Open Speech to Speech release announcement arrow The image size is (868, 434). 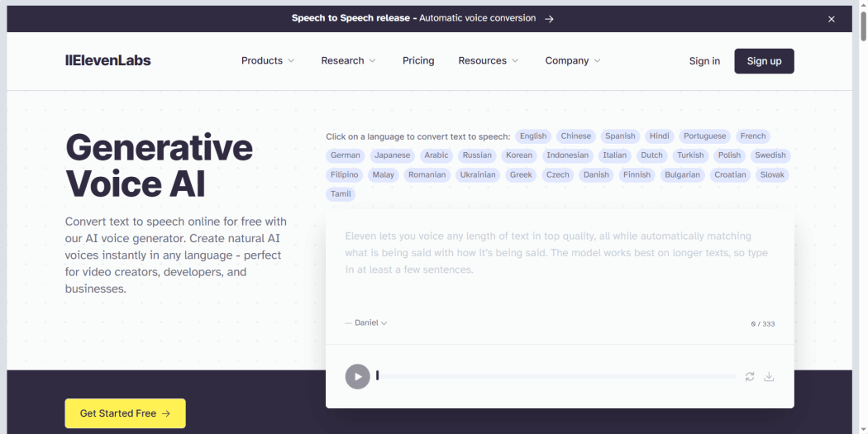coord(549,18)
